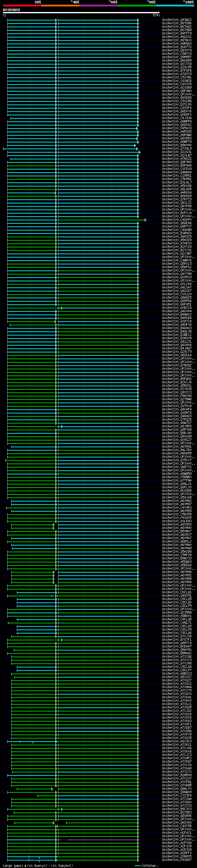Select the UniRef100_B7G7F1 label
Image resolution: width=197 pixels, height=868 pixels.
pos(177,640)
